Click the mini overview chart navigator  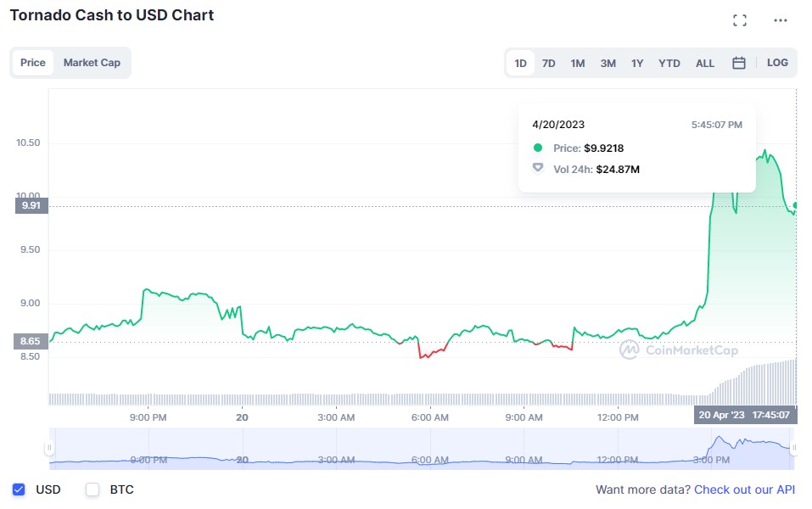coord(422,449)
